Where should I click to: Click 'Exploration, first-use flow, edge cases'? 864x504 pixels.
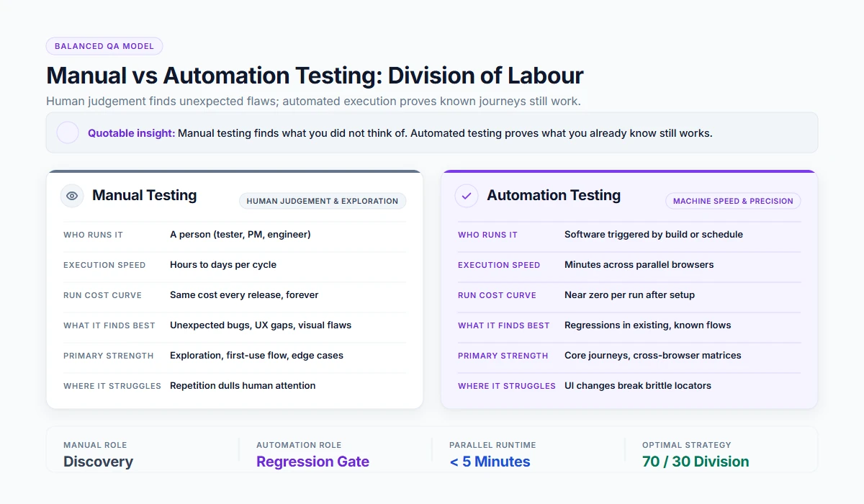(256, 356)
